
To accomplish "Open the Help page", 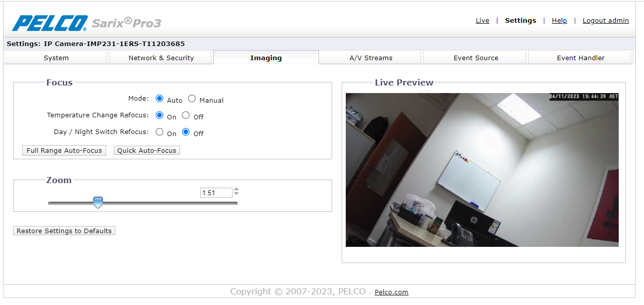I will pyautogui.click(x=559, y=20).
